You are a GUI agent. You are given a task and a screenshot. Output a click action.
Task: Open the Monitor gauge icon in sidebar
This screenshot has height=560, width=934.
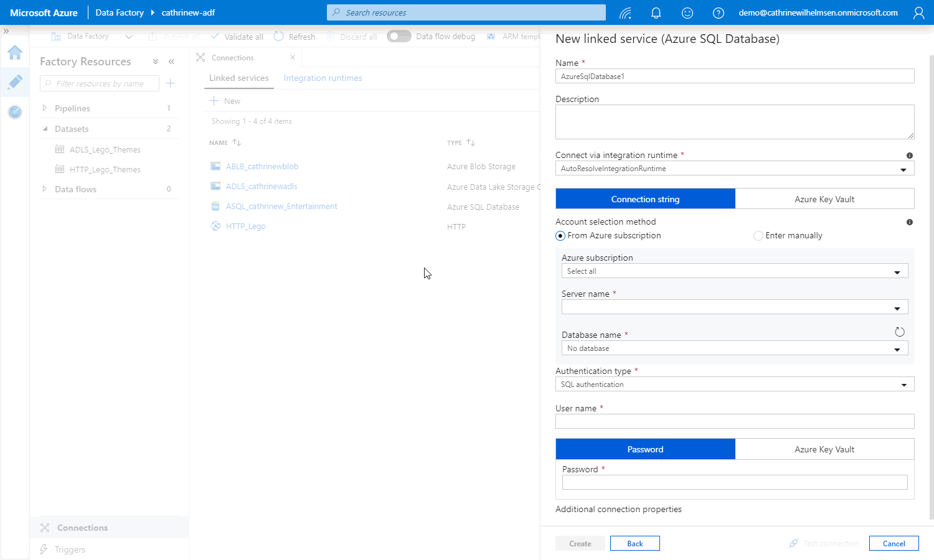[x=15, y=112]
